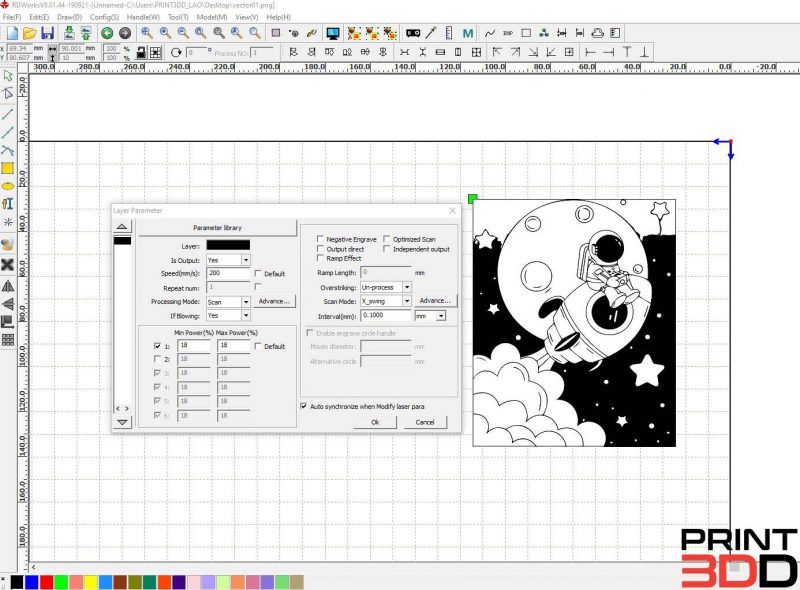Click the array grid tool in left toolbar

coord(8,340)
